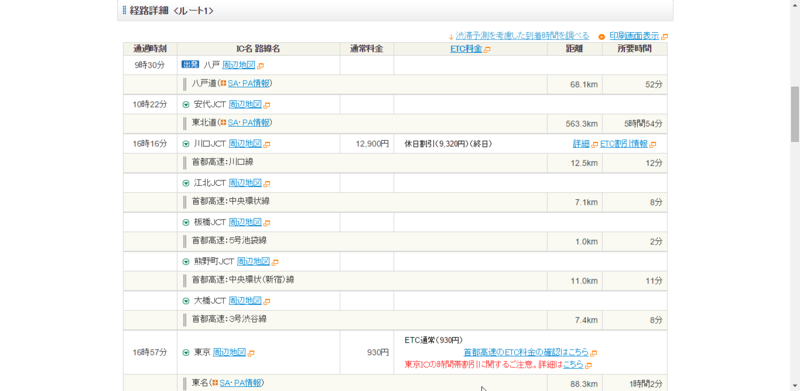
Task: Select the ETC通常(930円) text
Action: click(x=433, y=340)
